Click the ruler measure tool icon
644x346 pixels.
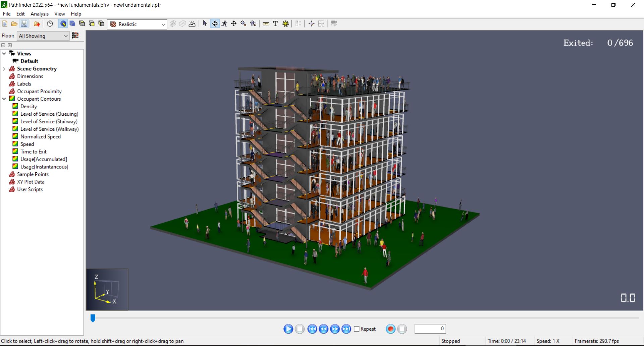266,24
